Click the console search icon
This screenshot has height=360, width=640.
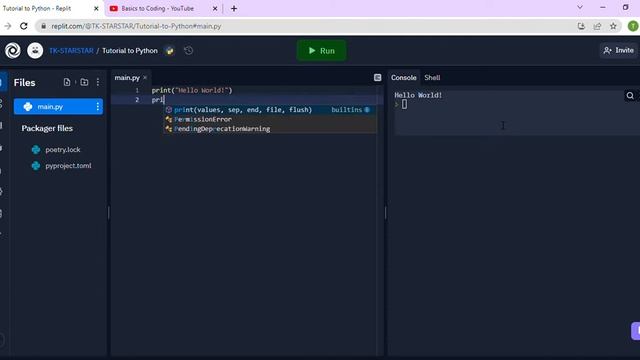[x=630, y=96]
